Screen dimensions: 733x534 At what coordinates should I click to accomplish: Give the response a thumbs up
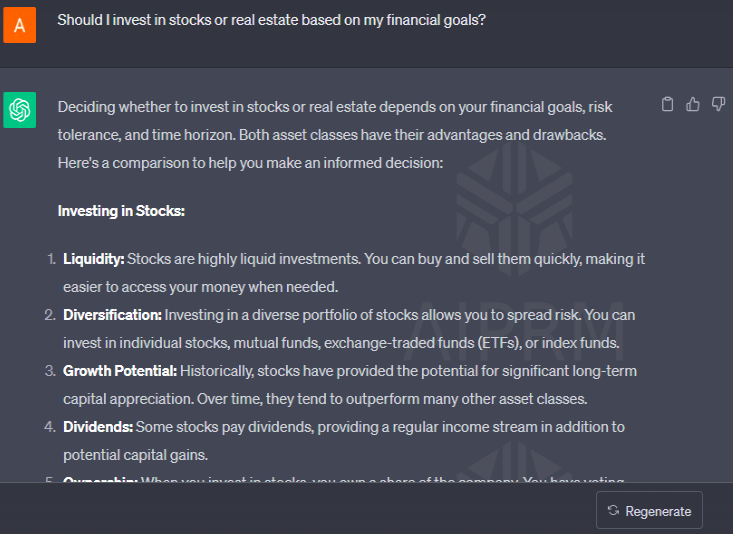tap(693, 104)
